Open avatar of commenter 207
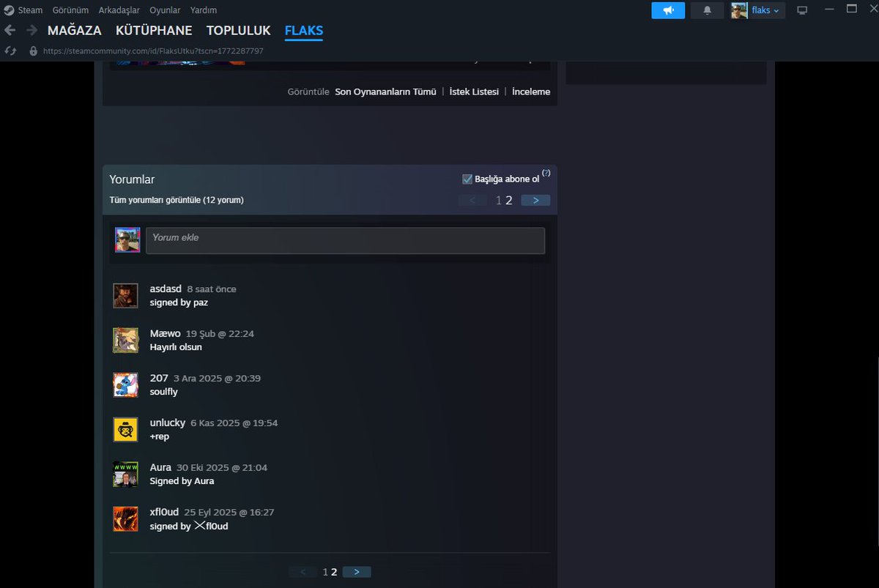 pos(125,385)
